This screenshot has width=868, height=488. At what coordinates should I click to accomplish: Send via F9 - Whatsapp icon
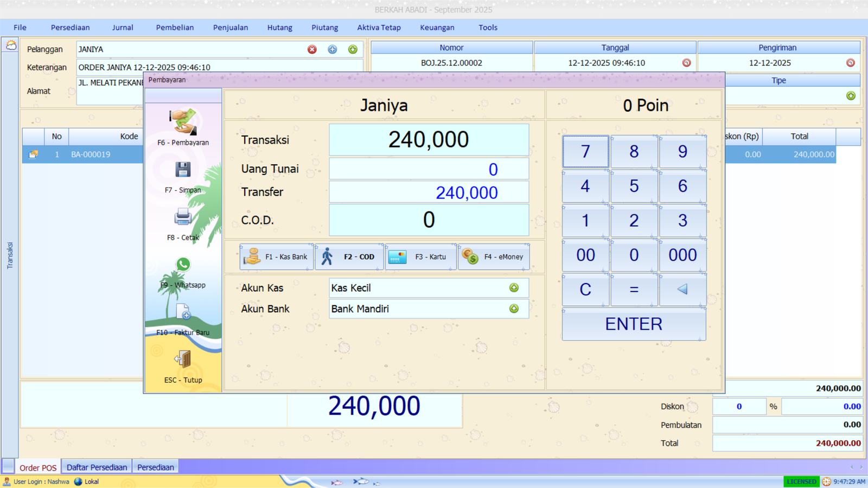183,265
